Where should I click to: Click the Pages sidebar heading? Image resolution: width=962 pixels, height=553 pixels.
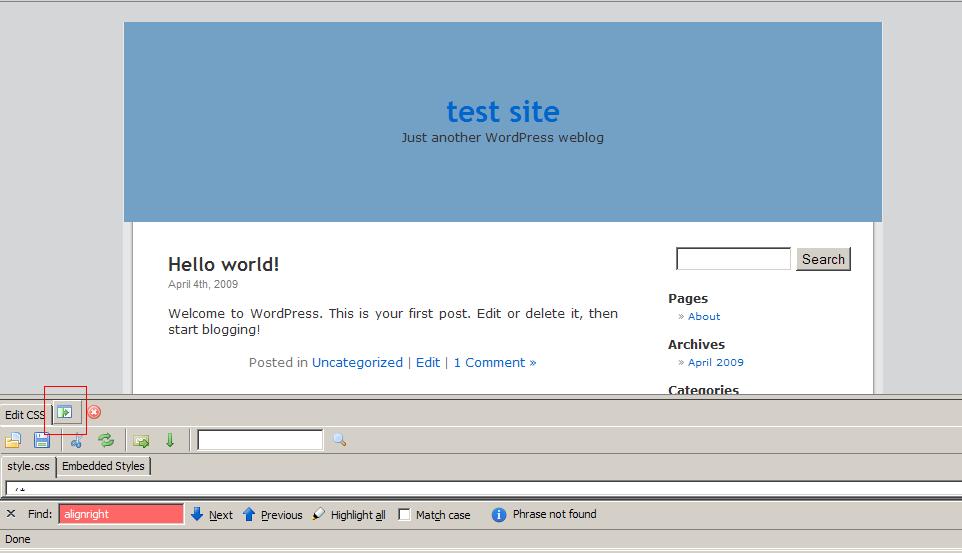[688, 298]
